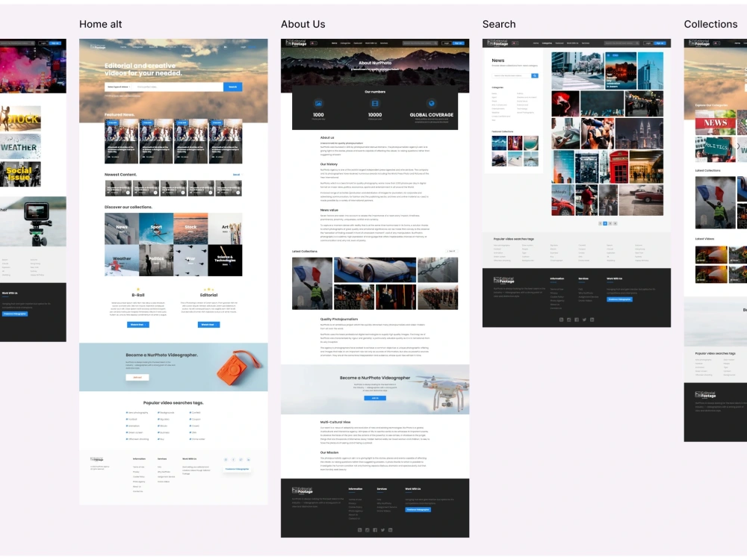Screen dimensions: 747x560
Task: Open the language flag dropdown in the Search navbar
Action: (515, 43)
